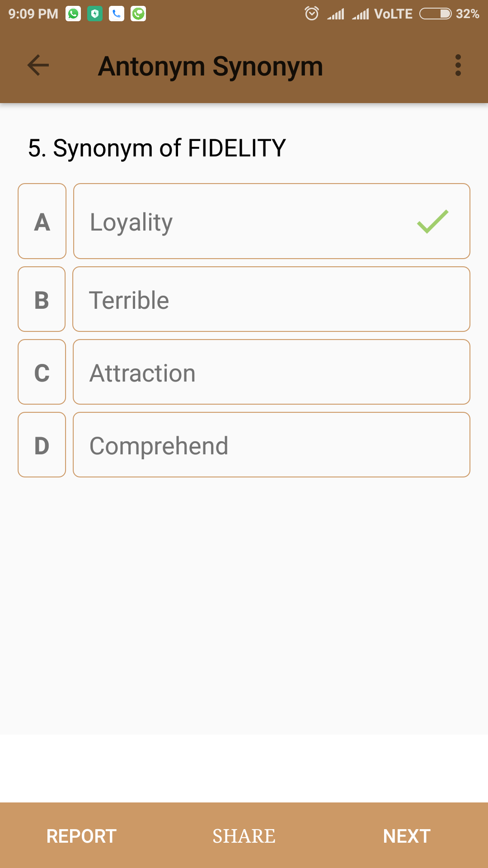Open the three-dot overflow menu
Image resolution: width=488 pixels, height=868 pixels.
point(458,66)
